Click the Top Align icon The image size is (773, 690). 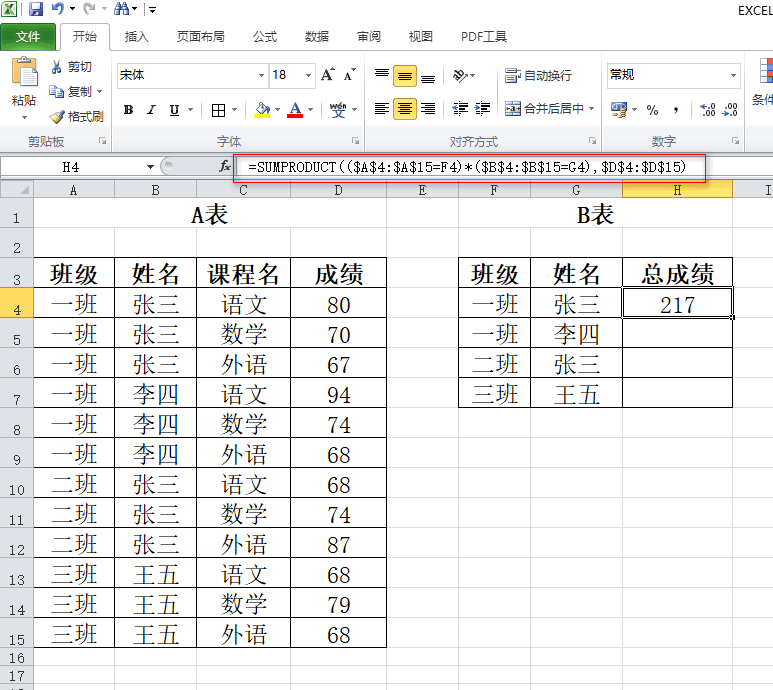point(382,75)
